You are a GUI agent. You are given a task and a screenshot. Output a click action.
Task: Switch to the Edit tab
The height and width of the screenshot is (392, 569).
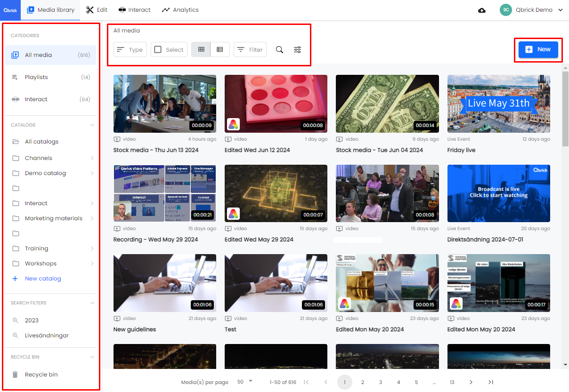(x=97, y=10)
